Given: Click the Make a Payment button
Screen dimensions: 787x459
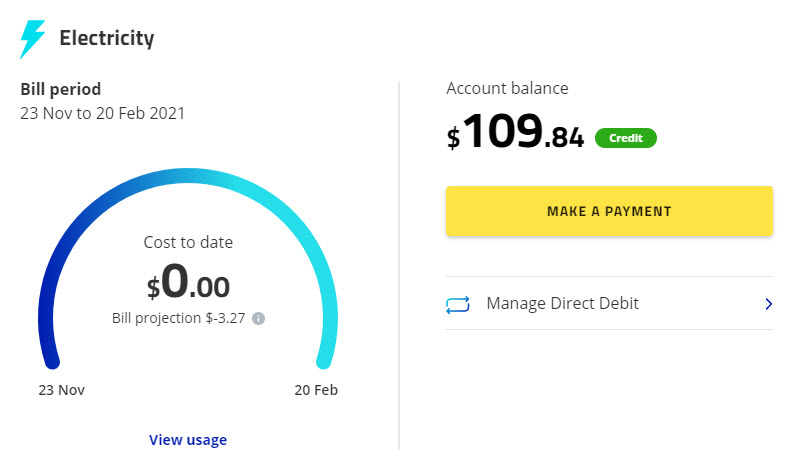Looking at the screenshot, I should [609, 211].
